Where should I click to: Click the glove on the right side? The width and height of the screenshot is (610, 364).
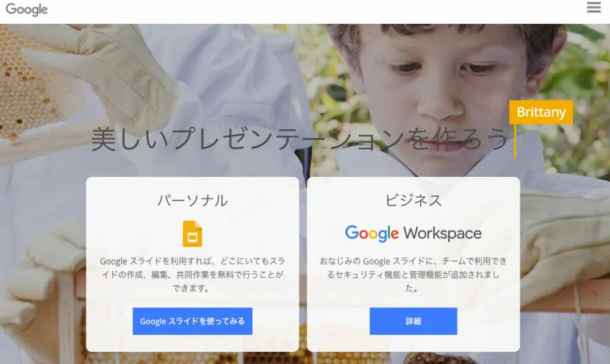[x=564, y=241]
